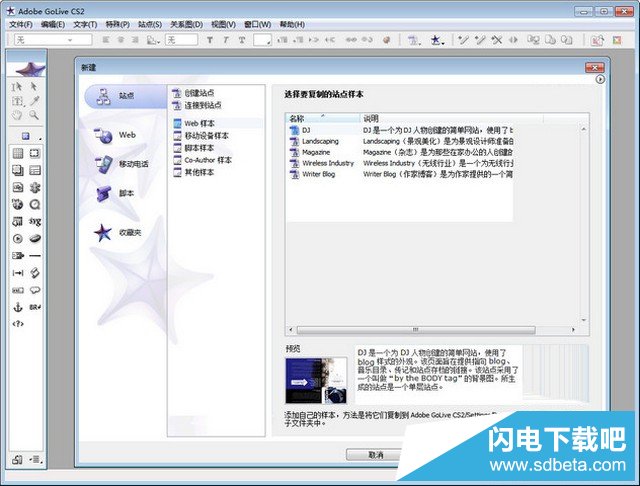Close the 新建 dialog
Screen dimensions: 640x486
(595, 68)
